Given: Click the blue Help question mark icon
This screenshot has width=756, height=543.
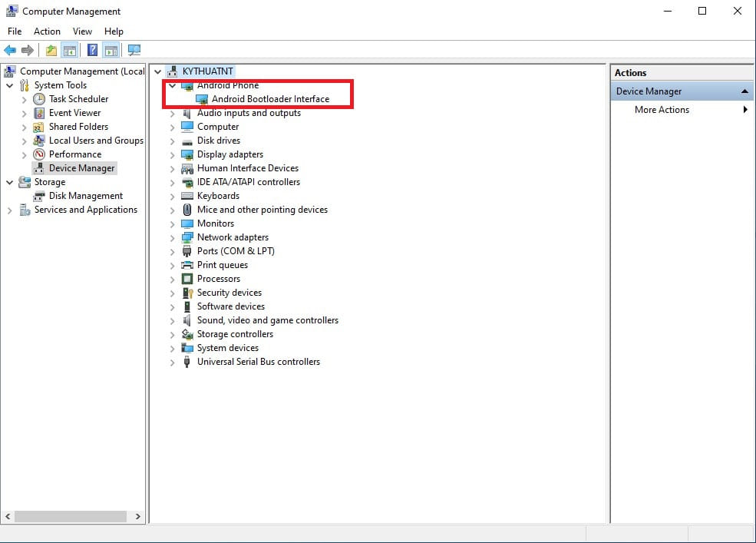Looking at the screenshot, I should (93, 50).
